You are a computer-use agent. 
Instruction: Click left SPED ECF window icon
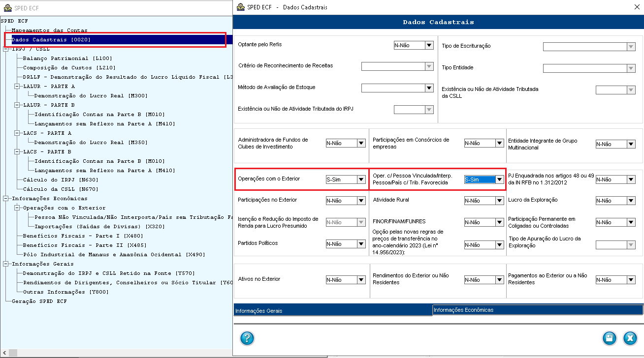(x=7, y=8)
